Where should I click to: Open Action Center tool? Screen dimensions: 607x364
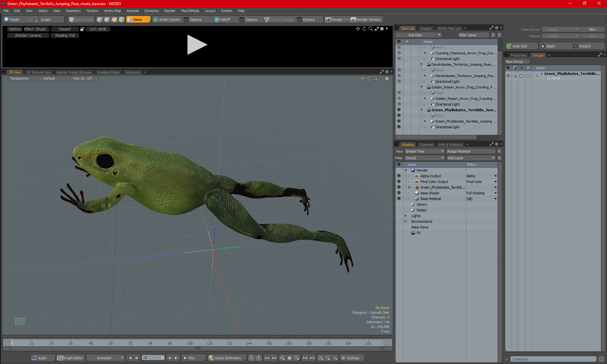[167, 20]
